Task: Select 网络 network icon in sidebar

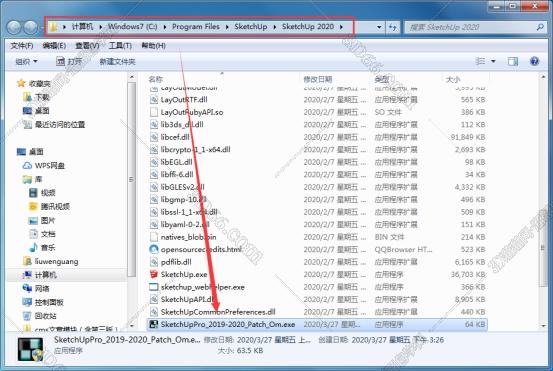Action: [27, 288]
